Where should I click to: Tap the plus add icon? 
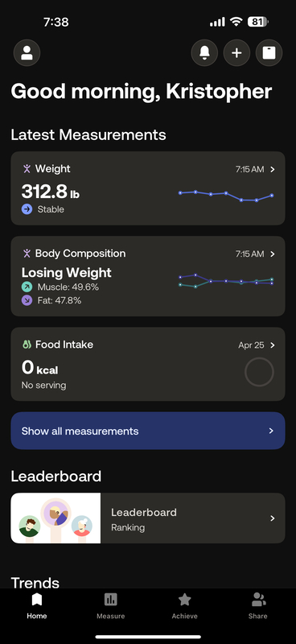236,52
